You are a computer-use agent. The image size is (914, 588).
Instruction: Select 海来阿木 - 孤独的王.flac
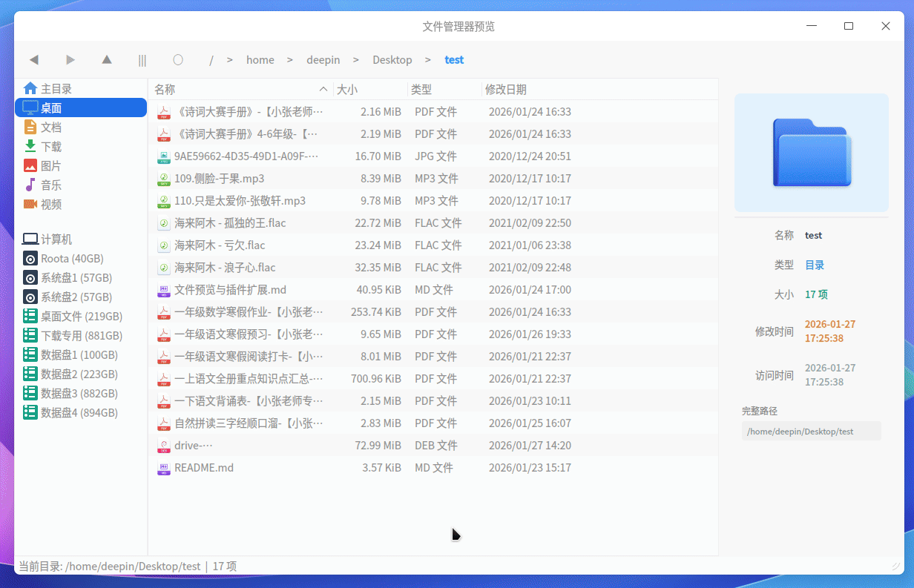pos(433,223)
